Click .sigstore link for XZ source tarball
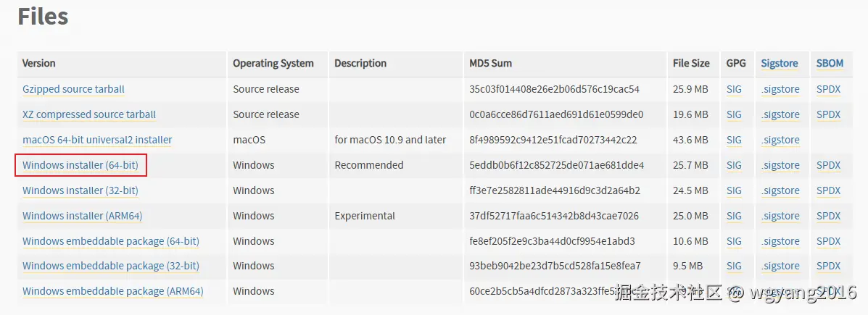Viewport: 868px width, 315px height. click(780, 114)
